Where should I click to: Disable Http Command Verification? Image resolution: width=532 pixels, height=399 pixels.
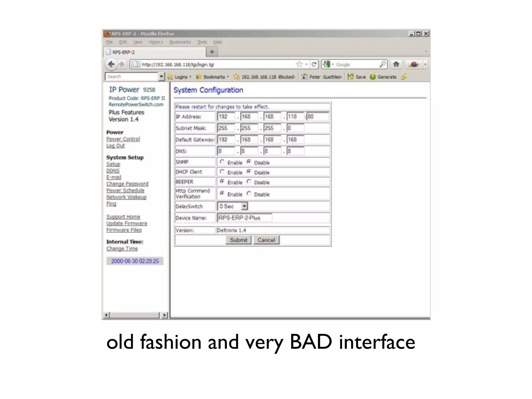coord(249,194)
